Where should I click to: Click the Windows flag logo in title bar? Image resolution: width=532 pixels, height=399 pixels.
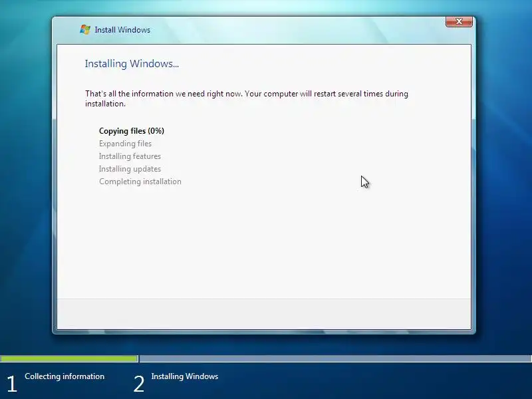(x=85, y=29)
